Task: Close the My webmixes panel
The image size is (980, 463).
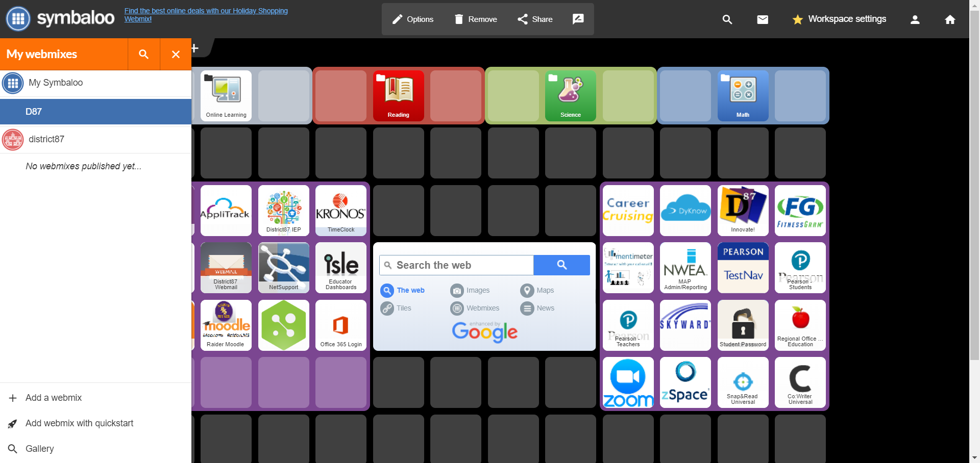Action: coord(176,54)
